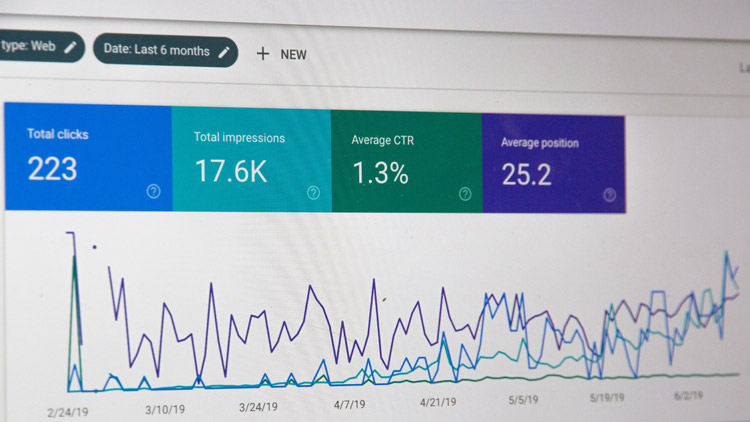Open the help icon on Average position card
Image resolution: width=750 pixels, height=422 pixels.
[x=609, y=196]
